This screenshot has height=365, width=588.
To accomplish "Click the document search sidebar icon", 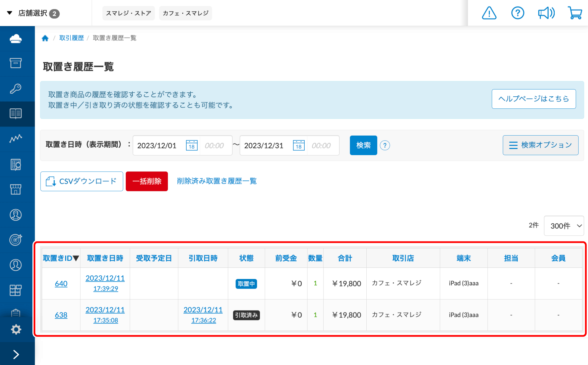I will click(16, 165).
